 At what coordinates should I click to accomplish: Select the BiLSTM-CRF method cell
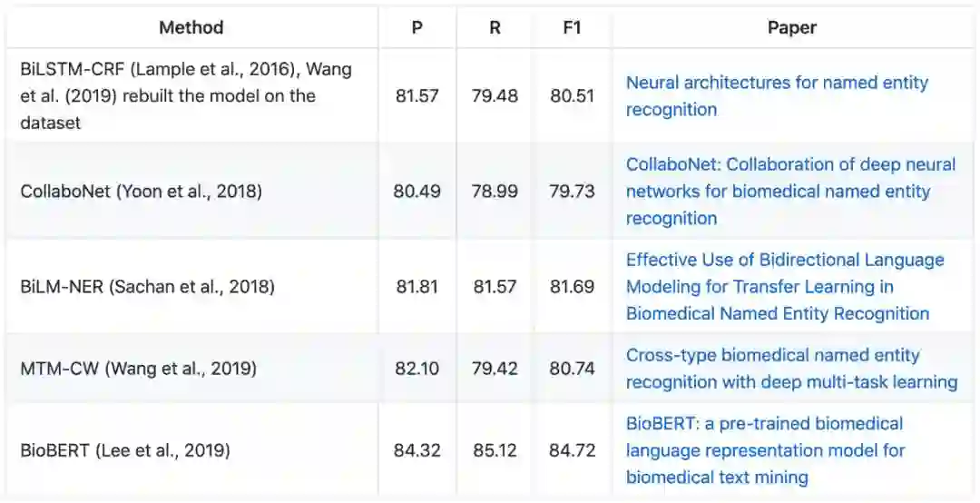point(186,95)
